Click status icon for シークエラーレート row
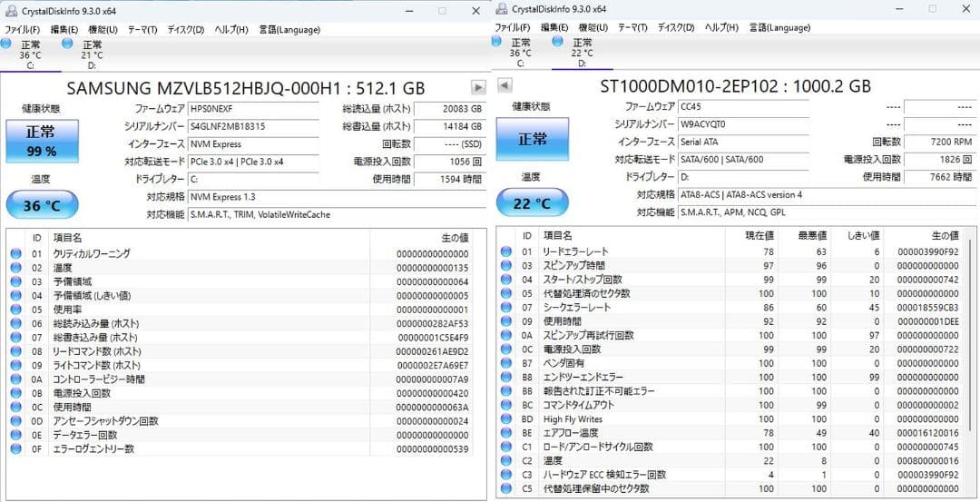This screenshot has height=502, width=980. (506, 308)
